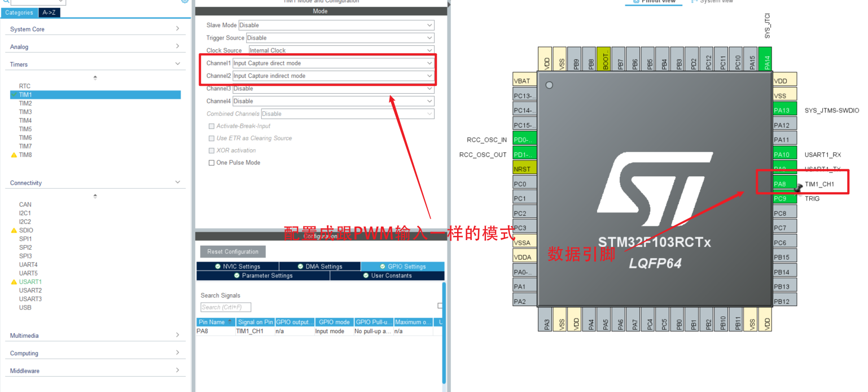Viewport: 868px width, 392px height.
Task: Select TIM2 in the Timers list
Action: (x=25, y=103)
